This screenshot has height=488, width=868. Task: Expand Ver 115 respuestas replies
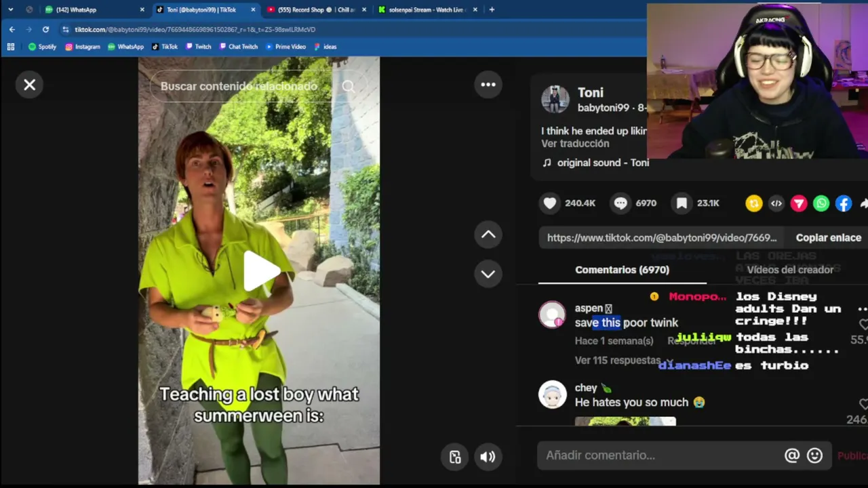tap(624, 361)
